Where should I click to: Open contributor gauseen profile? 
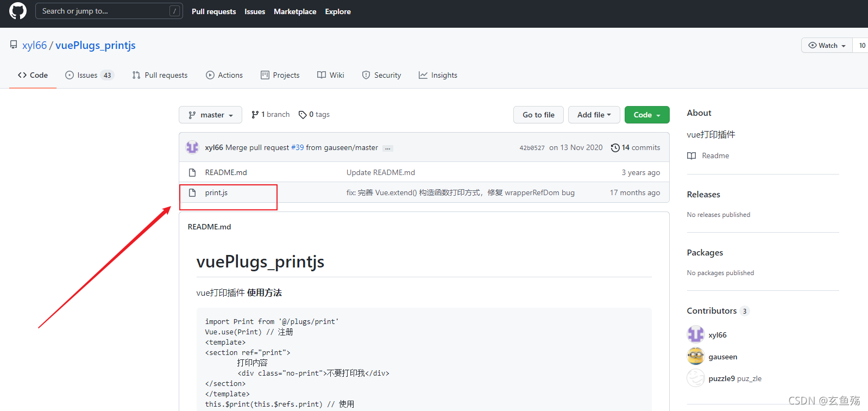723,357
